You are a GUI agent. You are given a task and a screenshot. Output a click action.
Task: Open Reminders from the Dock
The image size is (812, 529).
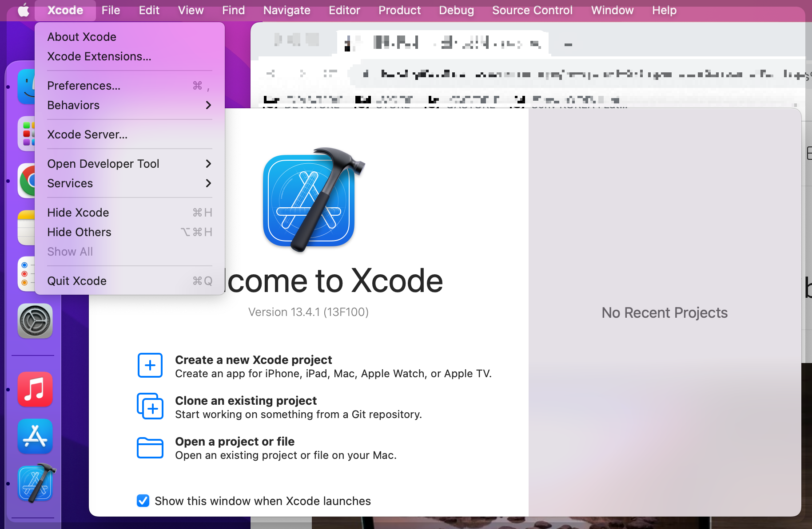[26, 274]
